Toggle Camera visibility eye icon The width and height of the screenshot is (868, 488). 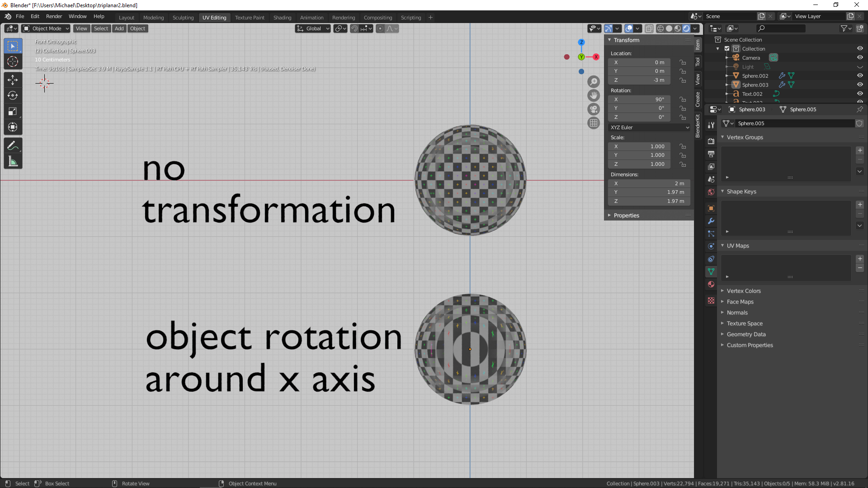pos(860,57)
